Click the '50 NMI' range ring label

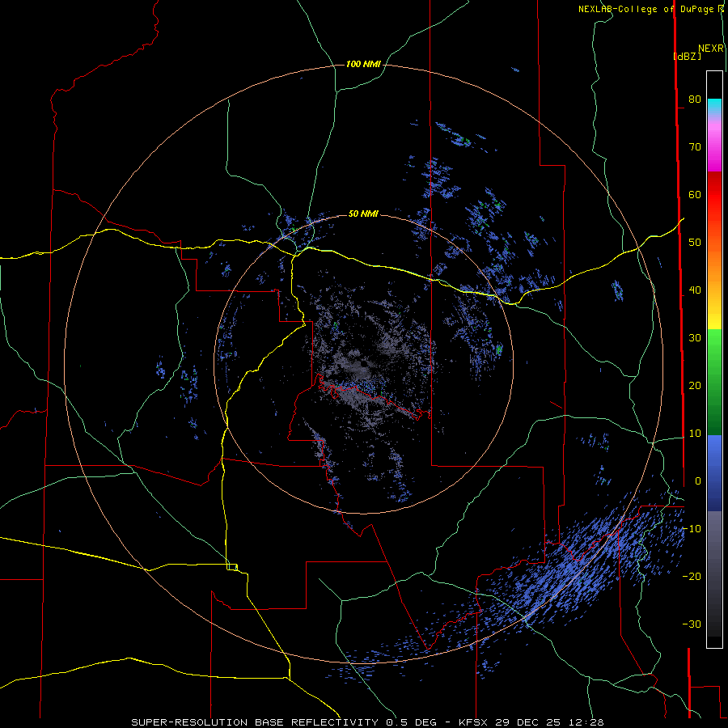pos(363,214)
